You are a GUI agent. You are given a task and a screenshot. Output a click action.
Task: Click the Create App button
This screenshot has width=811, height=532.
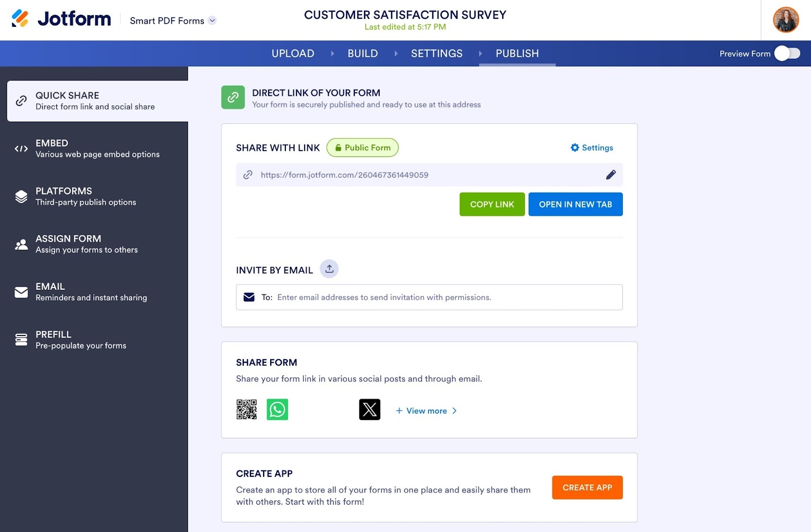(x=587, y=487)
